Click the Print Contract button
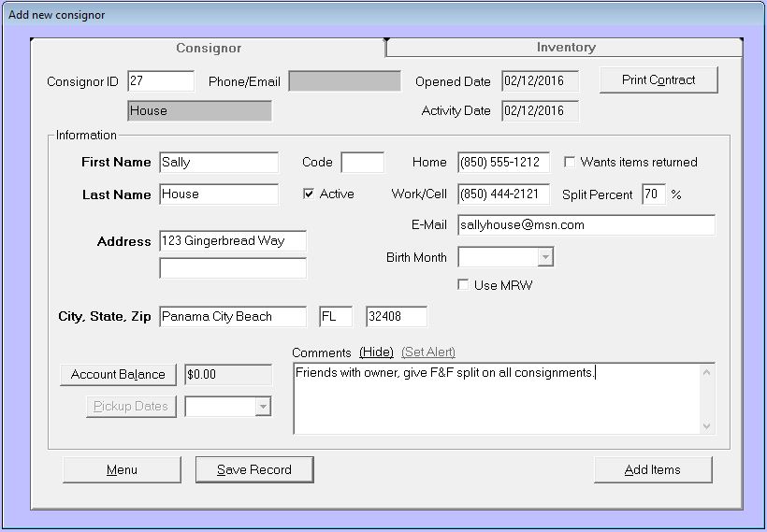The image size is (767, 532). coord(658,80)
